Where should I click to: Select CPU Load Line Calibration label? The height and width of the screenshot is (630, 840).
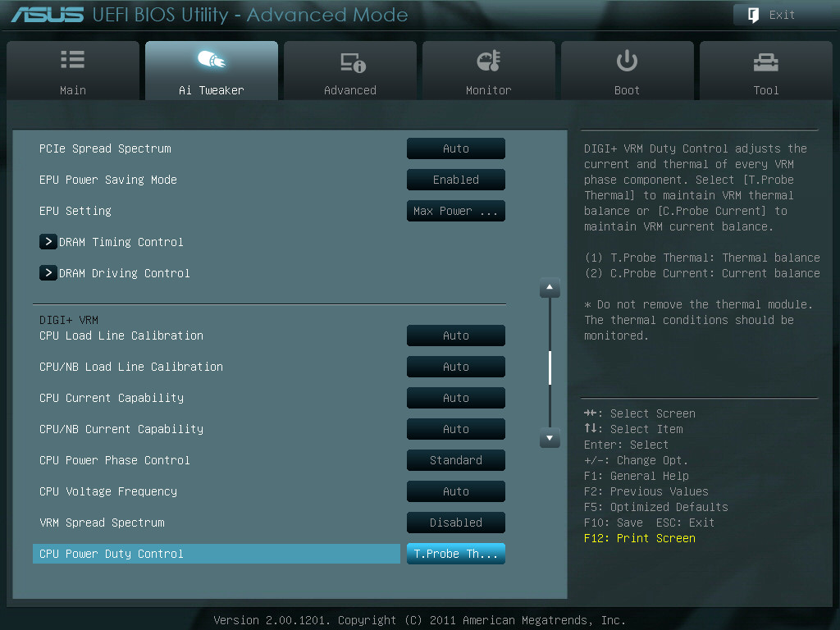click(x=121, y=336)
